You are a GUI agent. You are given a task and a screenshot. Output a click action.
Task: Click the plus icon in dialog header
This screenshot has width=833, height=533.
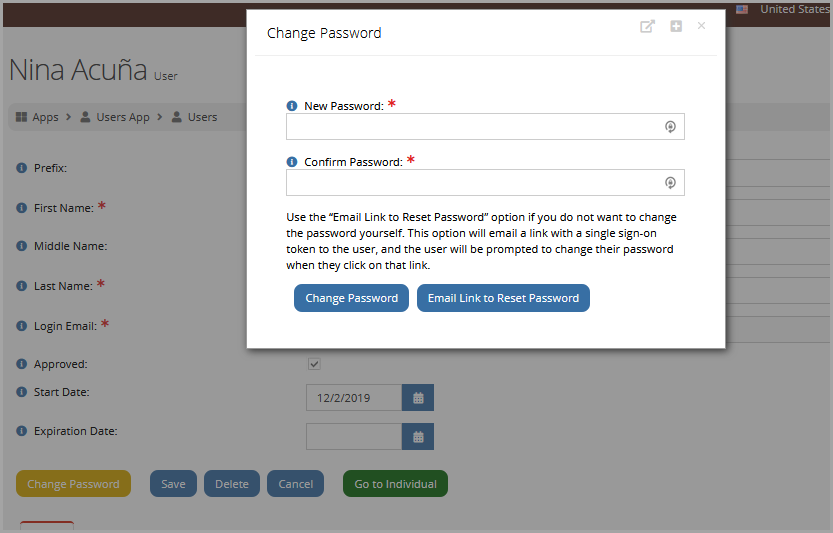click(x=676, y=26)
